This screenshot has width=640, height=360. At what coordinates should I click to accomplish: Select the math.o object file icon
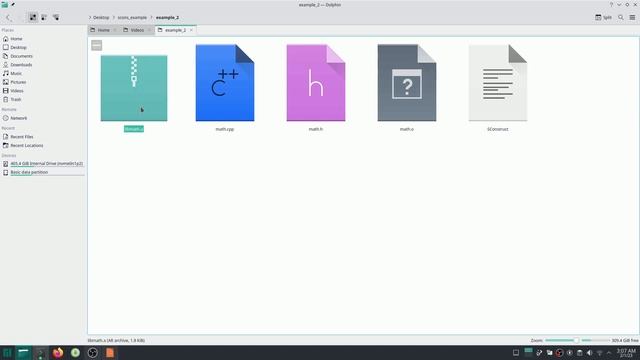[x=407, y=83]
